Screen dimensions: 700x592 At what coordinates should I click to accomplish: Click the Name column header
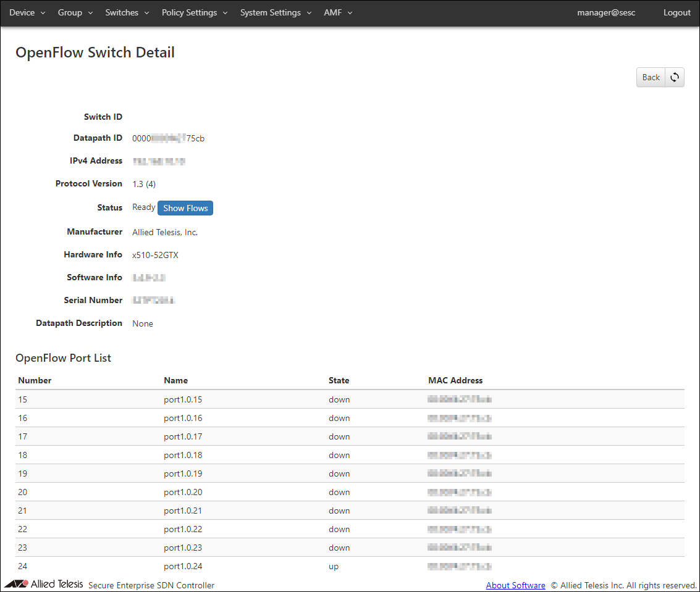175,380
